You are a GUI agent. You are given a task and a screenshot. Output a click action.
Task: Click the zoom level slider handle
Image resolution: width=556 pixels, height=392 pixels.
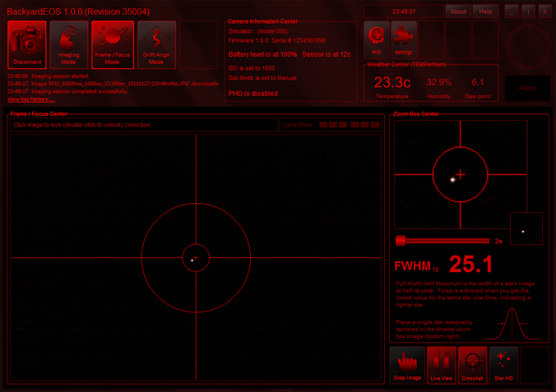pyautogui.click(x=401, y=241)
